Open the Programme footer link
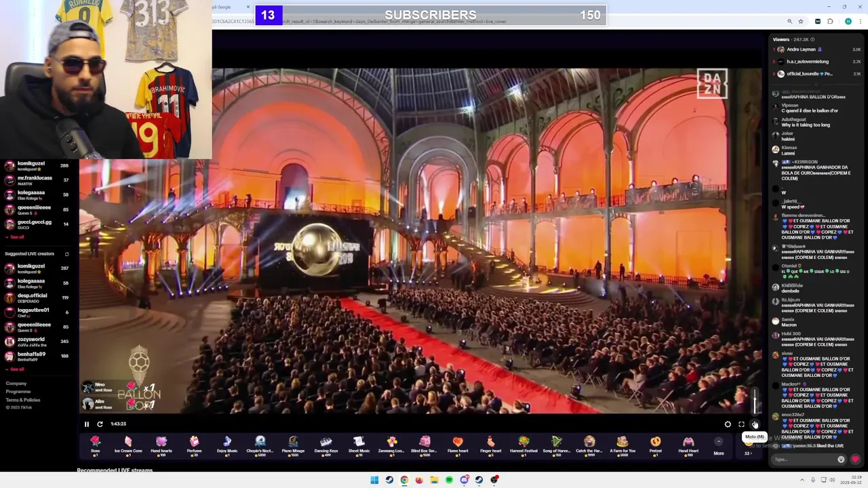 pyautogui.click(x=18, y=392)
